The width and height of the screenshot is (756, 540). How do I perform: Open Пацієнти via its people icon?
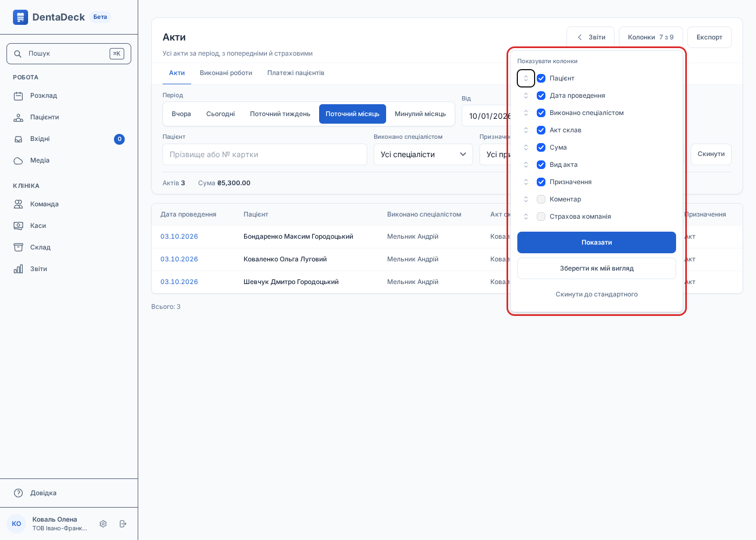tap(18, 118)
